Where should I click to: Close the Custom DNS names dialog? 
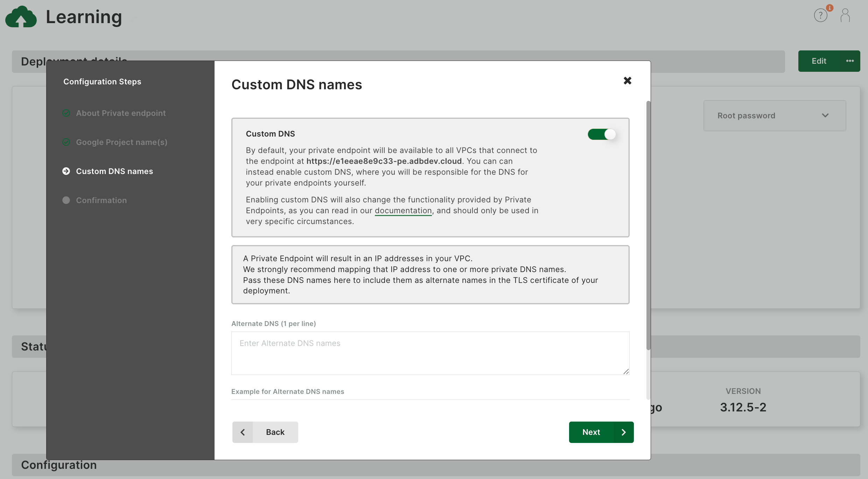click(628, 81)
